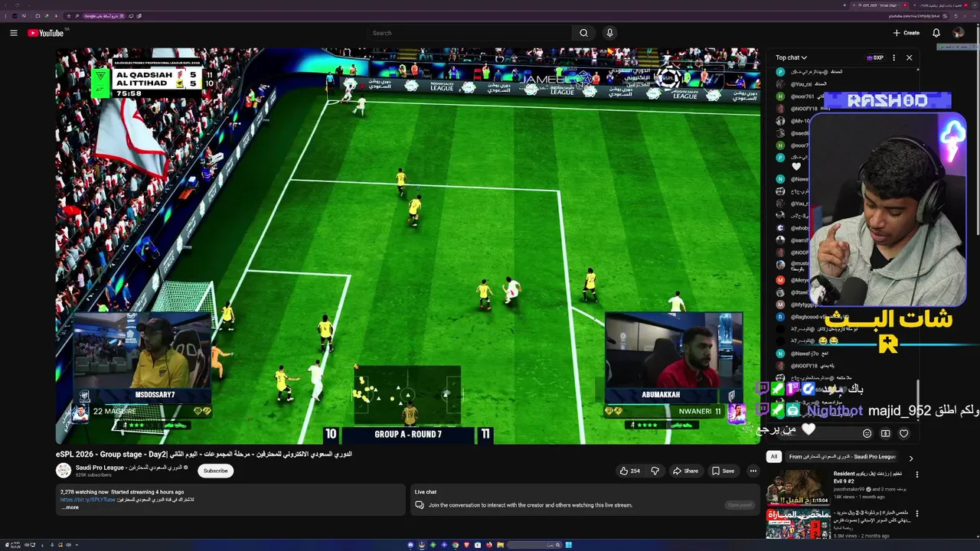
Task: Like the video, thumbs up 254
Action: point(630,471)
